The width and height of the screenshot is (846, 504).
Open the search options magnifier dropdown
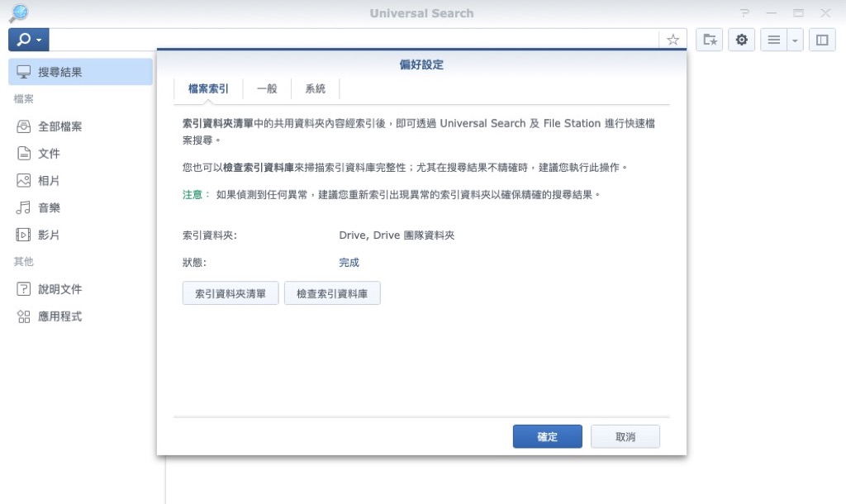[29, 40]
